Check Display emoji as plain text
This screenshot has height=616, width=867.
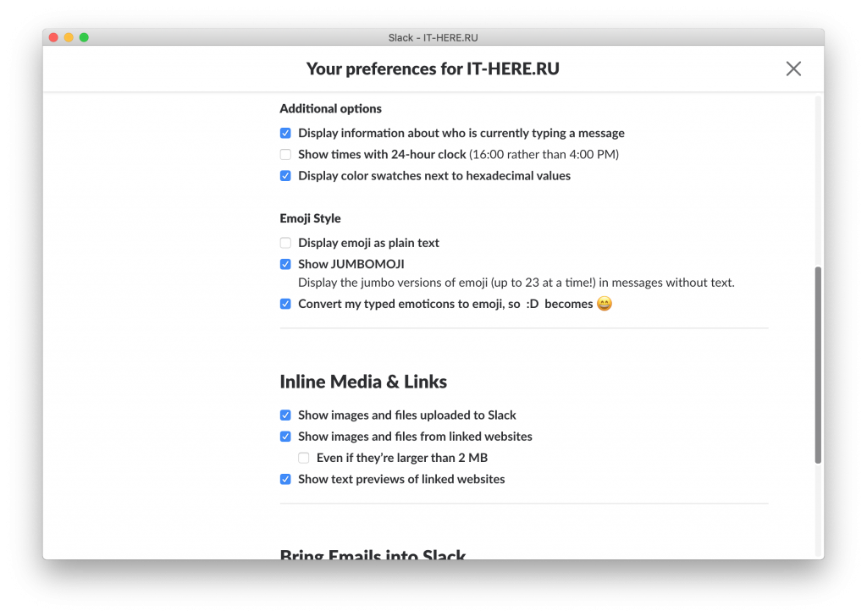(x=285, y=243)
